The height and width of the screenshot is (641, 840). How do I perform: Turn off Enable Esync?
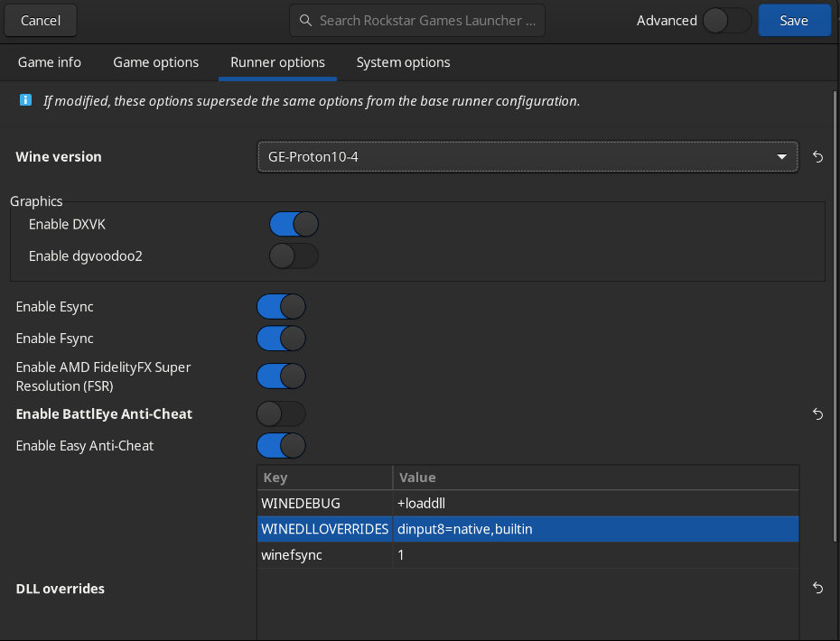[x=281, y=307]
